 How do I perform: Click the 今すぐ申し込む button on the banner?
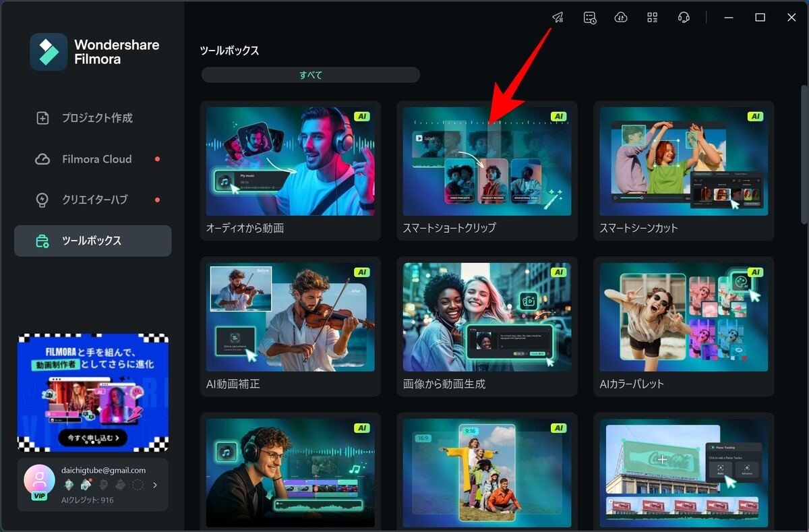[x=92, y=438]
